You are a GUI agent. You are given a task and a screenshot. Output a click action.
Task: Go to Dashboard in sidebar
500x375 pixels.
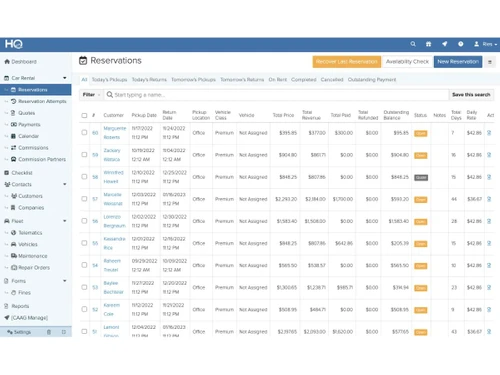[21, 62]
